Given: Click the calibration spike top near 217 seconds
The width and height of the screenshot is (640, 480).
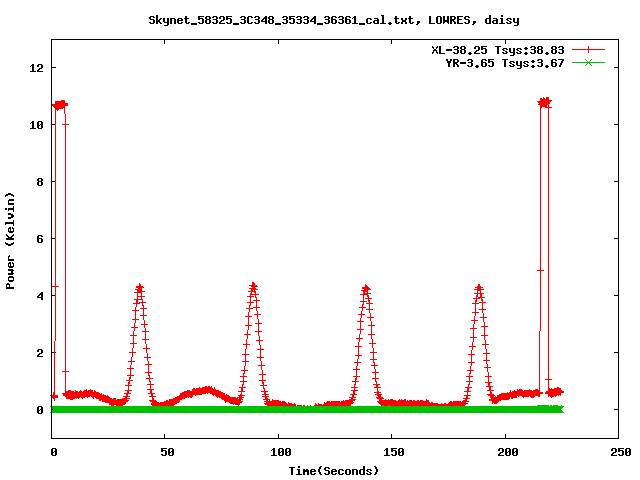Looking at the screenshot, I should coord(544,102).
